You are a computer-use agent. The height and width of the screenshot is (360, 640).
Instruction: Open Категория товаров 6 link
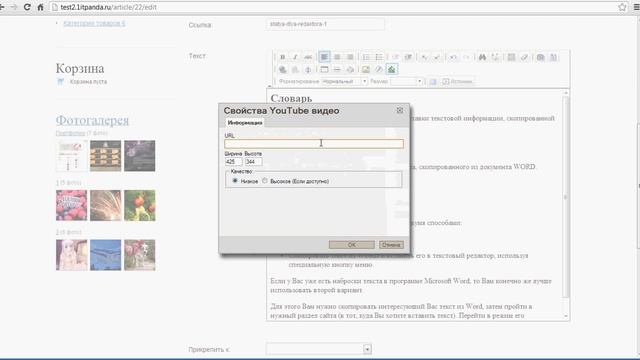94,23
